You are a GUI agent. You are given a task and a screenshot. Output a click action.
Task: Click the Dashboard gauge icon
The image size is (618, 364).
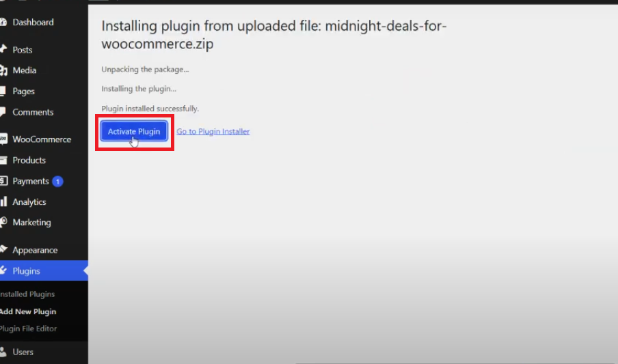(3, 23)
